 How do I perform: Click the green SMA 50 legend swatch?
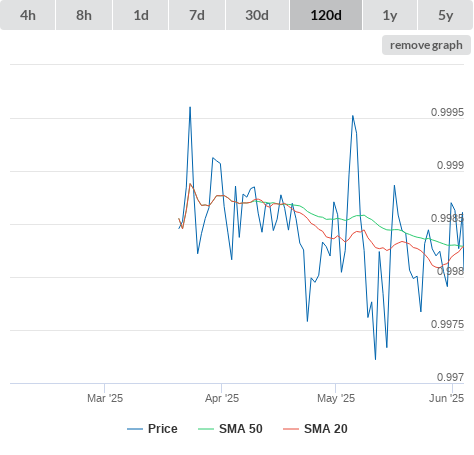(x=206, y=429)
